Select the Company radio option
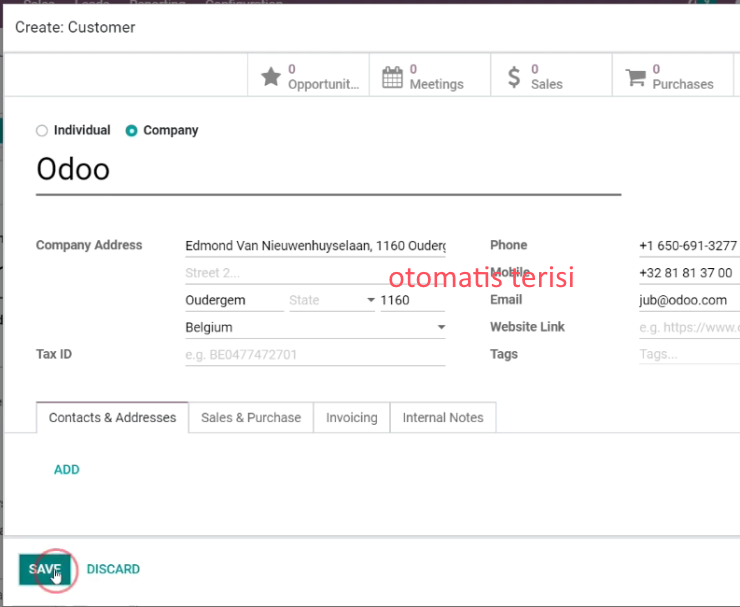This screenshot has width=740, height=607. [131, 130]
